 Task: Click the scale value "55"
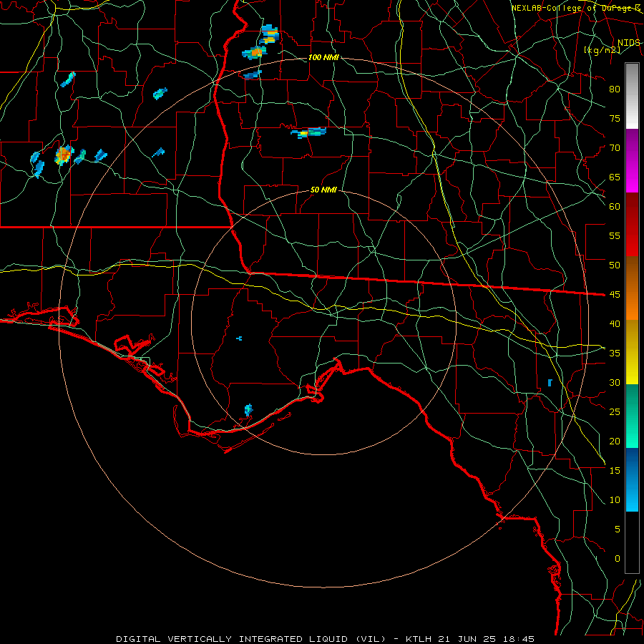615,236
